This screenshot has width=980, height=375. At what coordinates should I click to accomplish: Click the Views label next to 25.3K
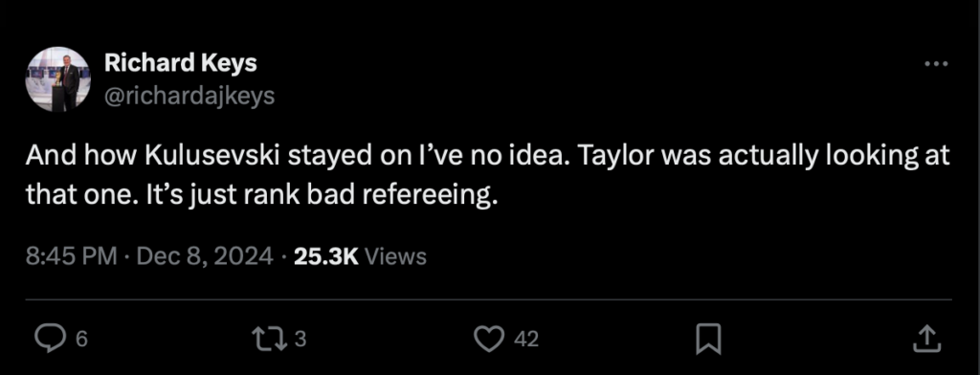(x=395, y=256)
